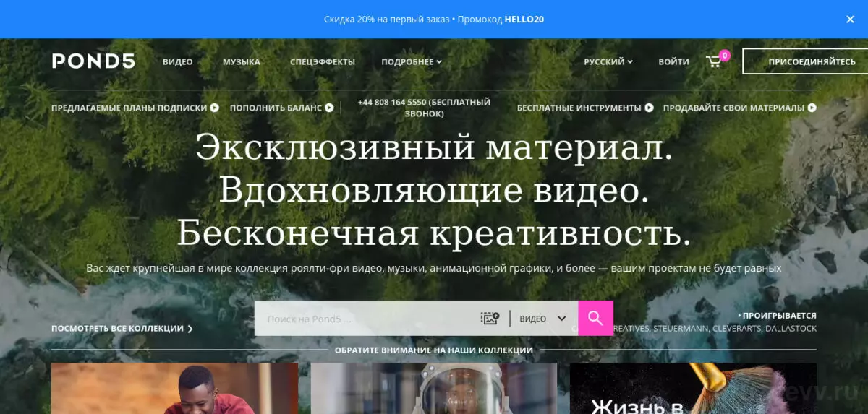Screen dimensions: 868x414
Task: Open the Видео media type dropdown in search
Action: click(x=542, y=319)
